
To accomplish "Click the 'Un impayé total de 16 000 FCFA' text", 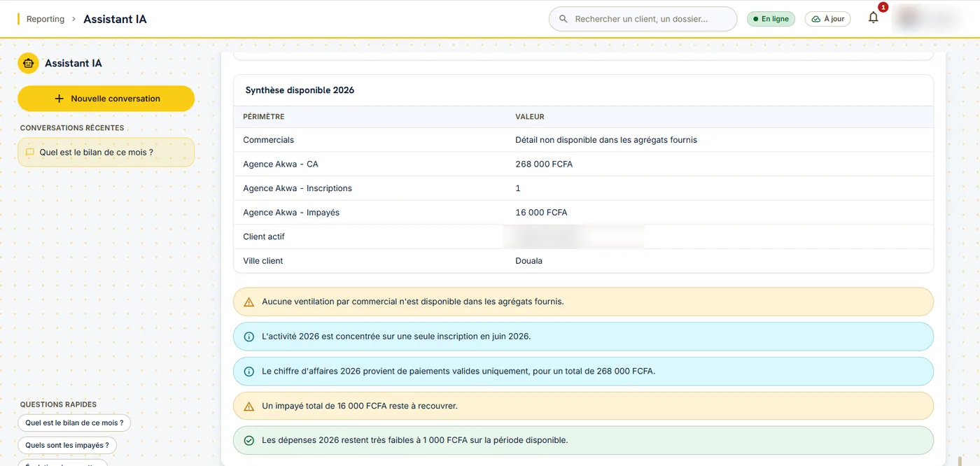I will pos(360,406).
